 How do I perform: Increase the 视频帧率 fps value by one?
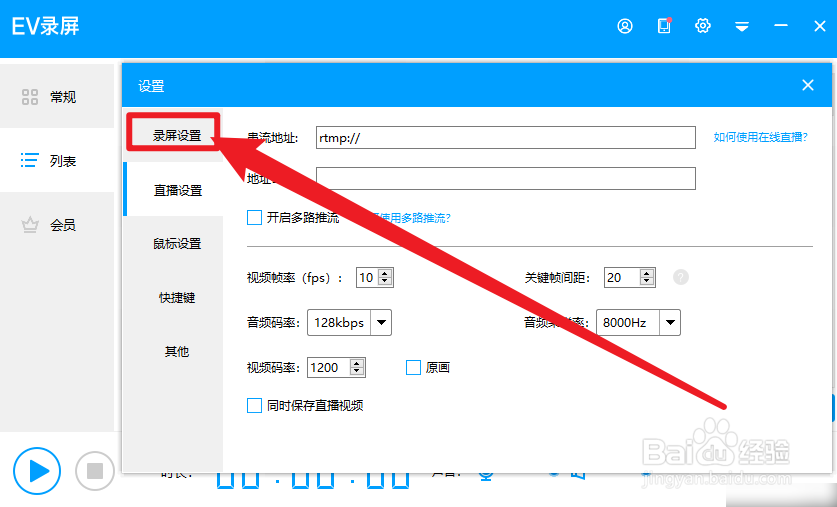tap(385, 273)
